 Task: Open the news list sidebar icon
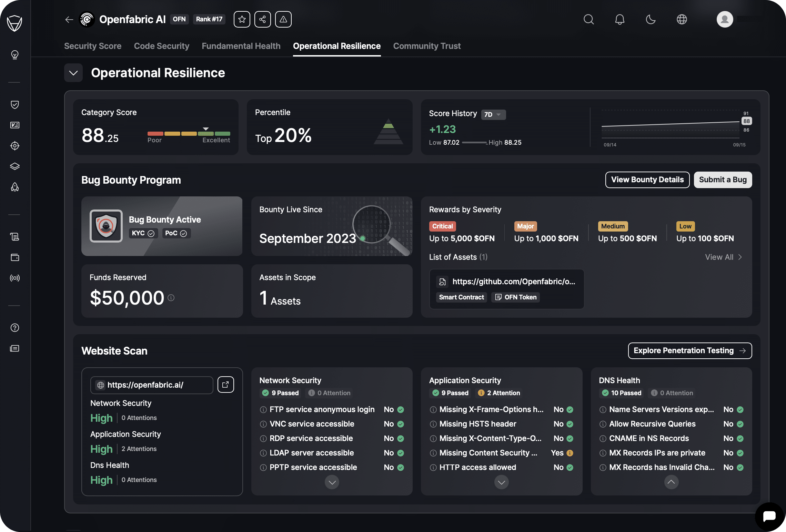(15, 348)
